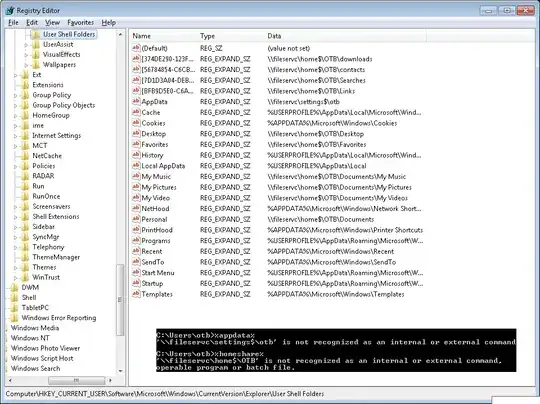Click the string icon for Personal value
This screenshot has height=404, width=540.
136,219
